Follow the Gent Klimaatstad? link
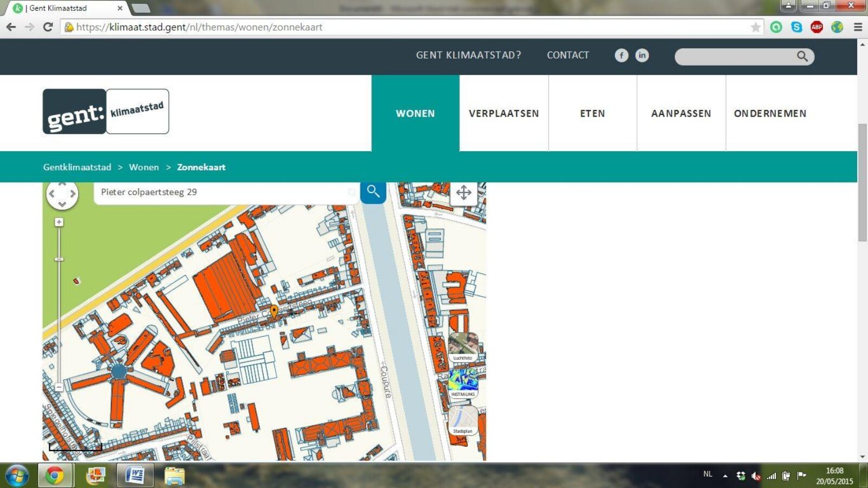This screenshot has width=868, height=488. pyautogui.click(x=468, y=55)
